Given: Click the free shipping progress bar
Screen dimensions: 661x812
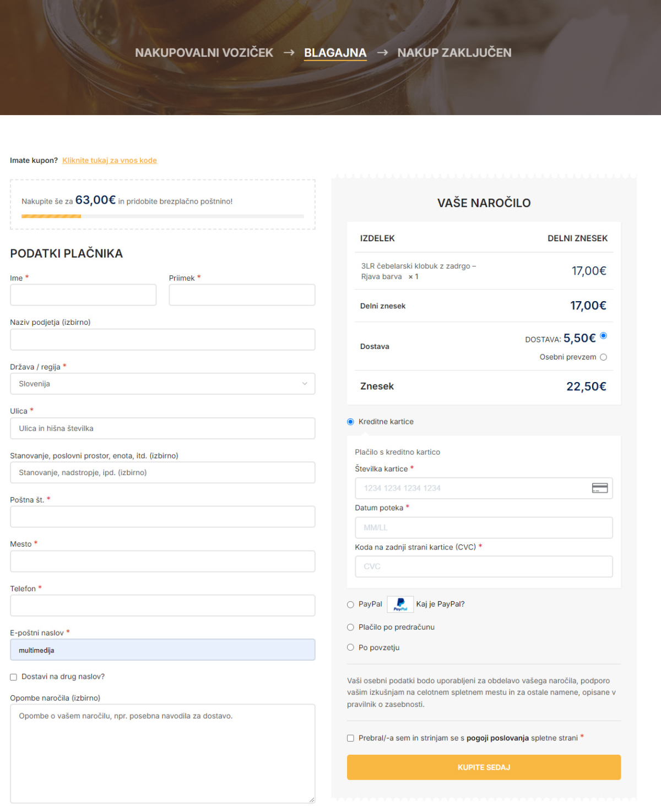Looking at the screenshot, I should pyautogui.click(x=162, y=216).
